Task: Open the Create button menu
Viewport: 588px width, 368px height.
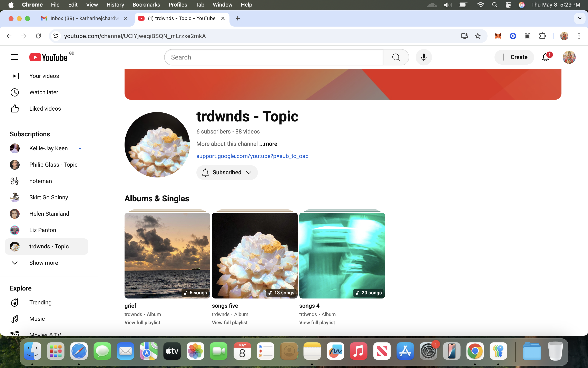Action: pyautogui.click(x=514, y=57)
